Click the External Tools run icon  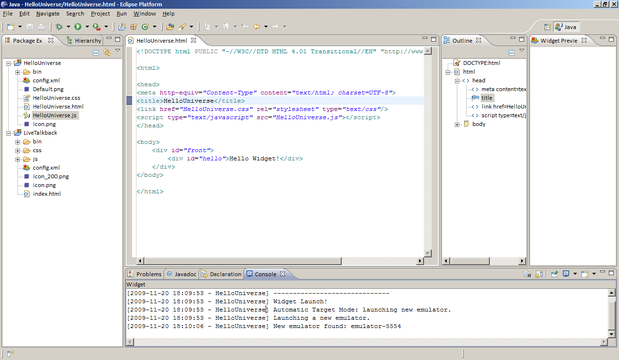(96, 27)
